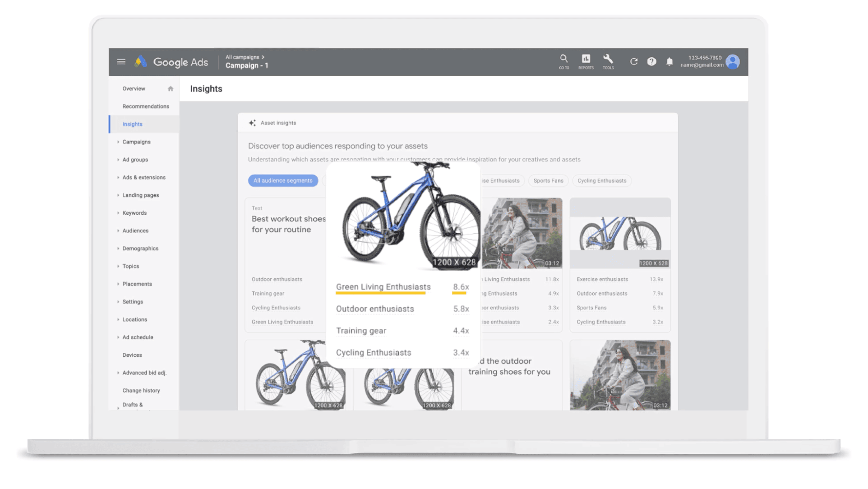Expand the Keywords arrow
Viewport: 868px width, 489px height.
click(x=118, y=213)
